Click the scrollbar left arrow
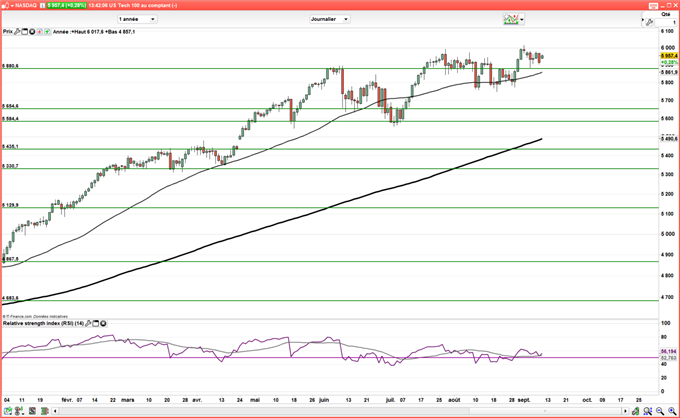The height and width of the screenshot is (418, 680). 55,411
